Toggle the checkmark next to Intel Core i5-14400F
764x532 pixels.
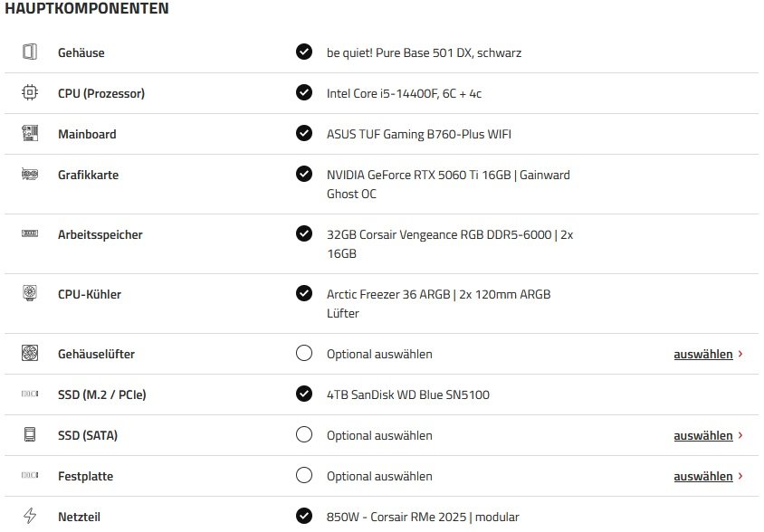[304, 92]
